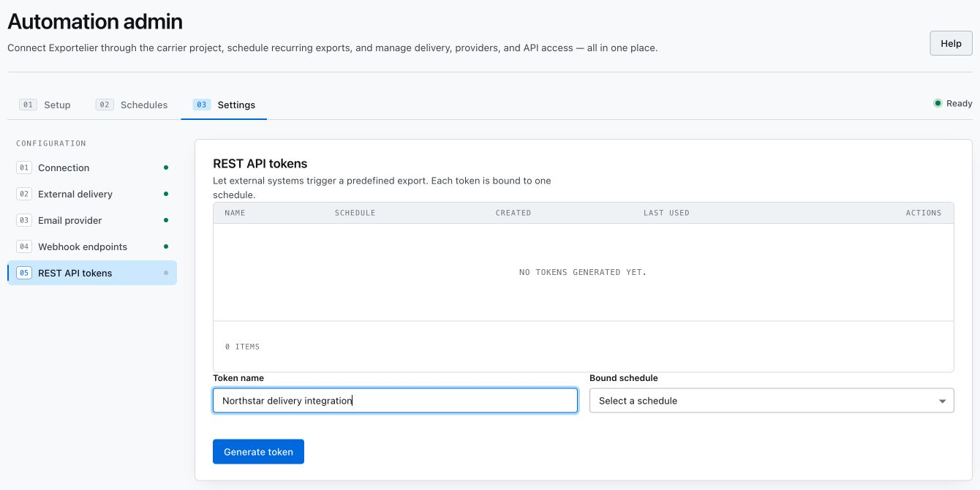Image resolution: width=980 pixels, height=490 pixels.
Task: Click the Generate token button
Action: tap(258, 452)
